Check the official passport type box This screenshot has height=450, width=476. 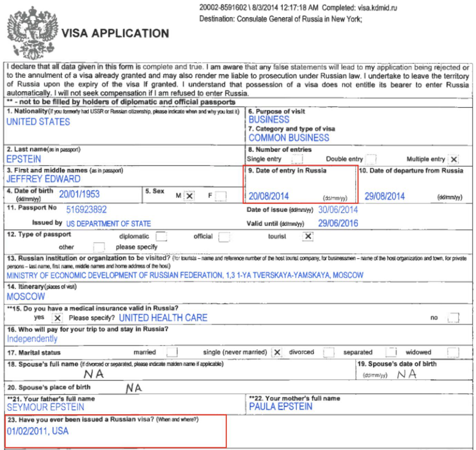[x=224, y=237]
